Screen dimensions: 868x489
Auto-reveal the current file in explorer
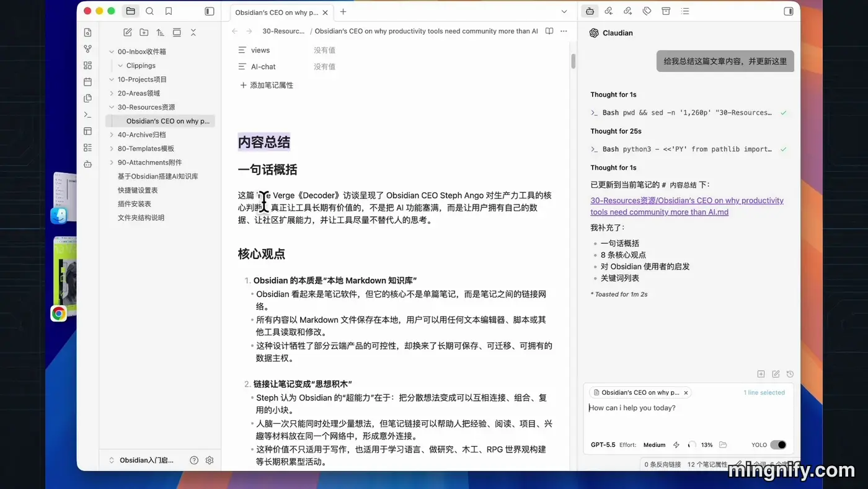coord(177,32)
